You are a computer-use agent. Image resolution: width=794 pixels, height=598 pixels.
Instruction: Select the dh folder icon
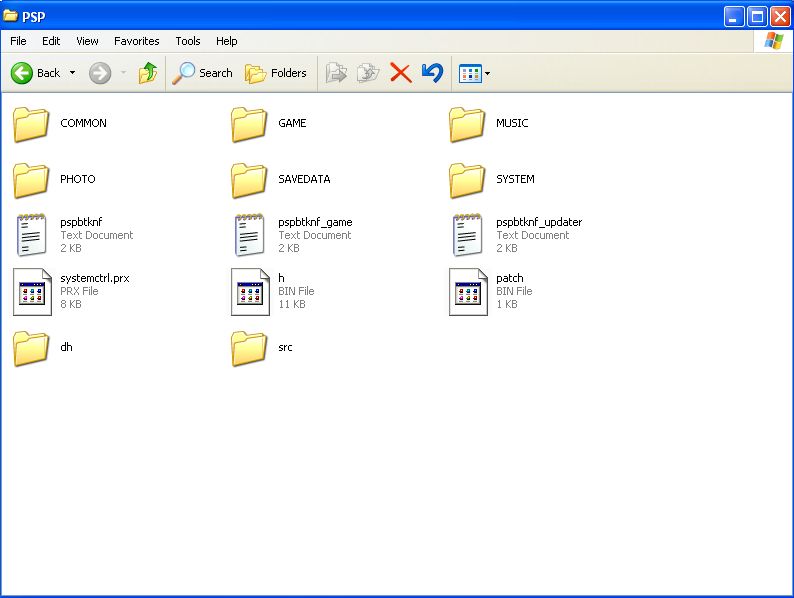click(31, 348)
